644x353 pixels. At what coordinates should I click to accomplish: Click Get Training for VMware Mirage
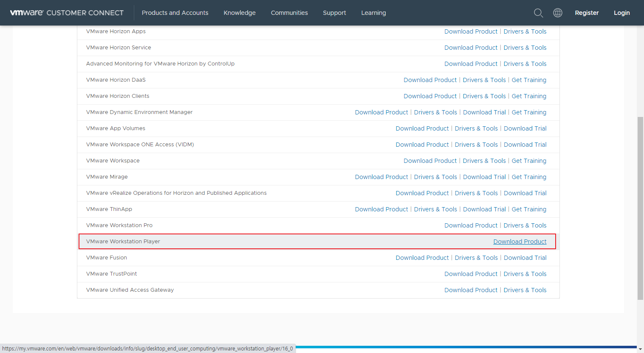(x=529, y=177)
